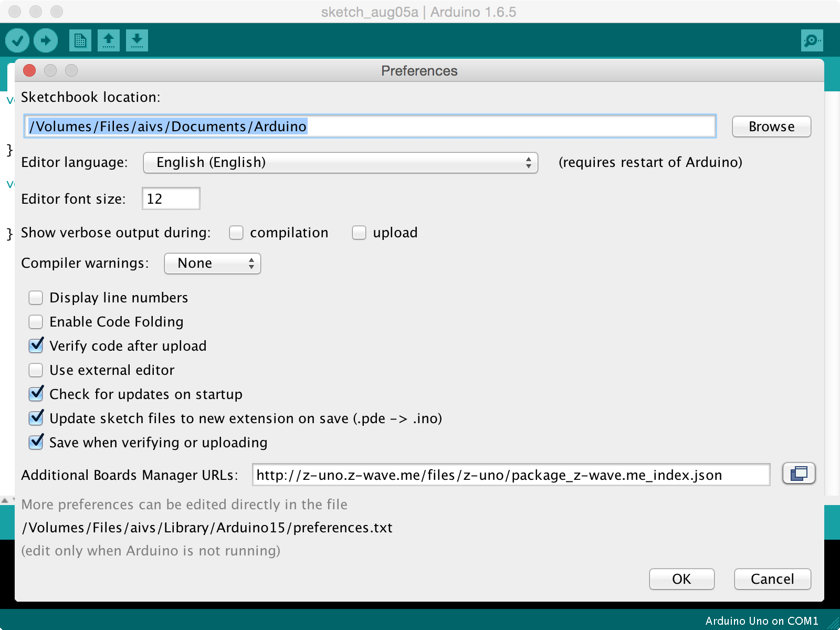This screenshot has height=630, width=840.
Task: Click the Verify sketch checkmark icon
Action: 17,40
